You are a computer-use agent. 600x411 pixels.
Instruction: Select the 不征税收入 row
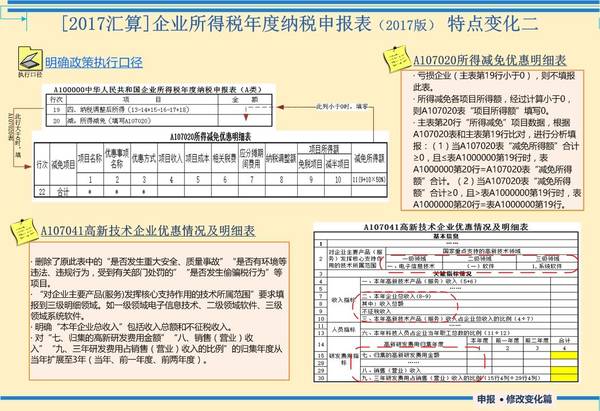point(455,311)
